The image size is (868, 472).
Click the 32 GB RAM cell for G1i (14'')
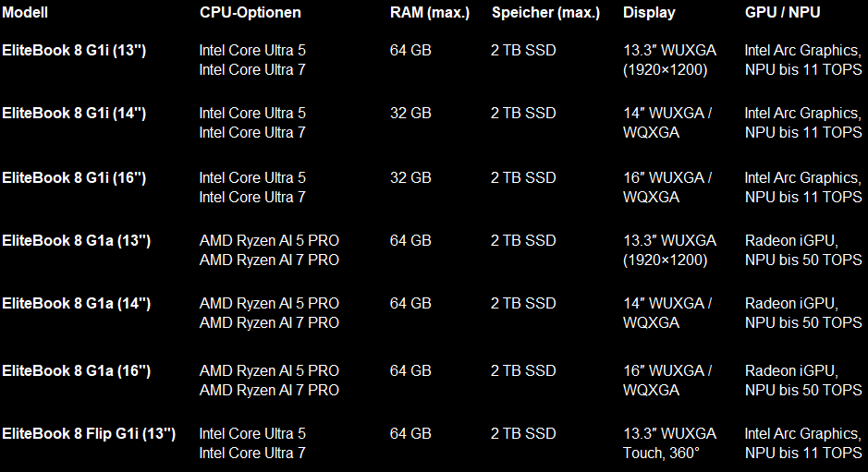410,113
